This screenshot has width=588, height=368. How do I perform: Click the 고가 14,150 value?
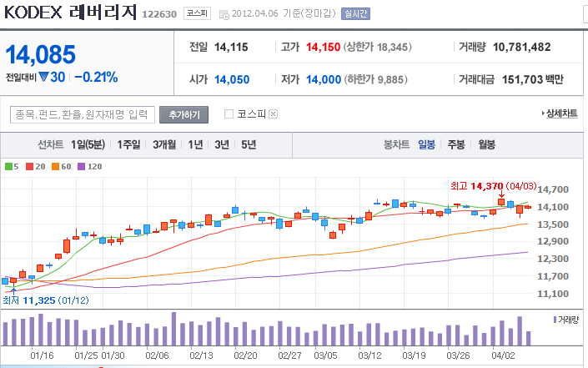(x=324, y=48)
